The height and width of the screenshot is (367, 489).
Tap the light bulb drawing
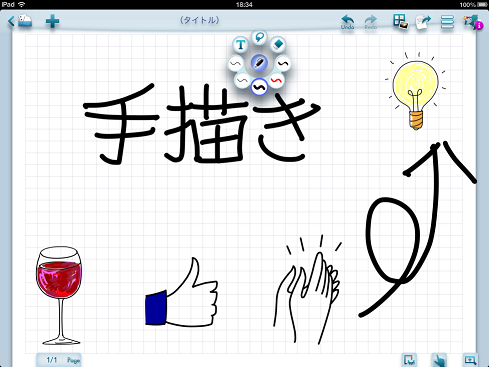[x=415, y=91]
